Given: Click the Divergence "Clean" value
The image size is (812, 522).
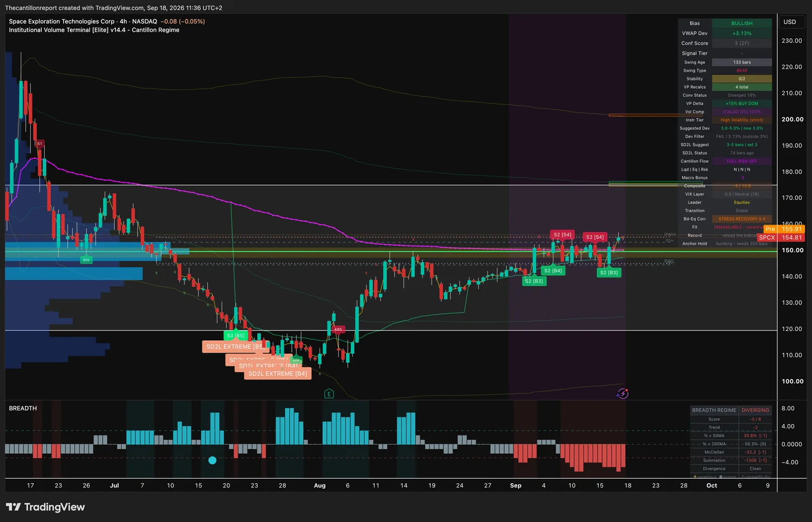Looking at the screenshot, I should (755, 469).
